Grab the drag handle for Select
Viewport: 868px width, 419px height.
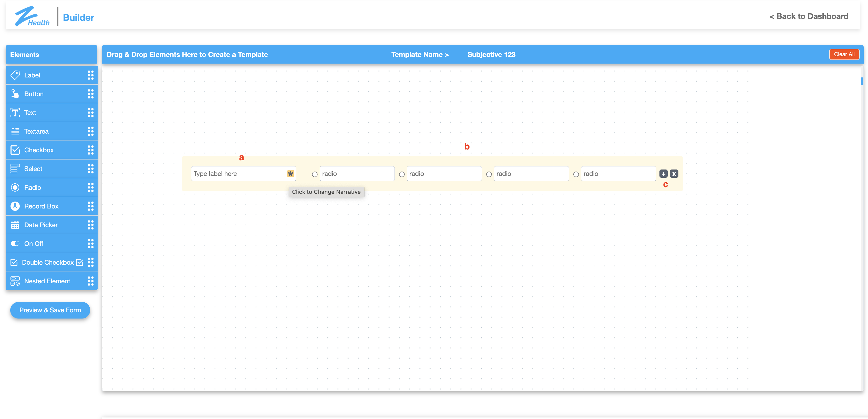point(91,169)
